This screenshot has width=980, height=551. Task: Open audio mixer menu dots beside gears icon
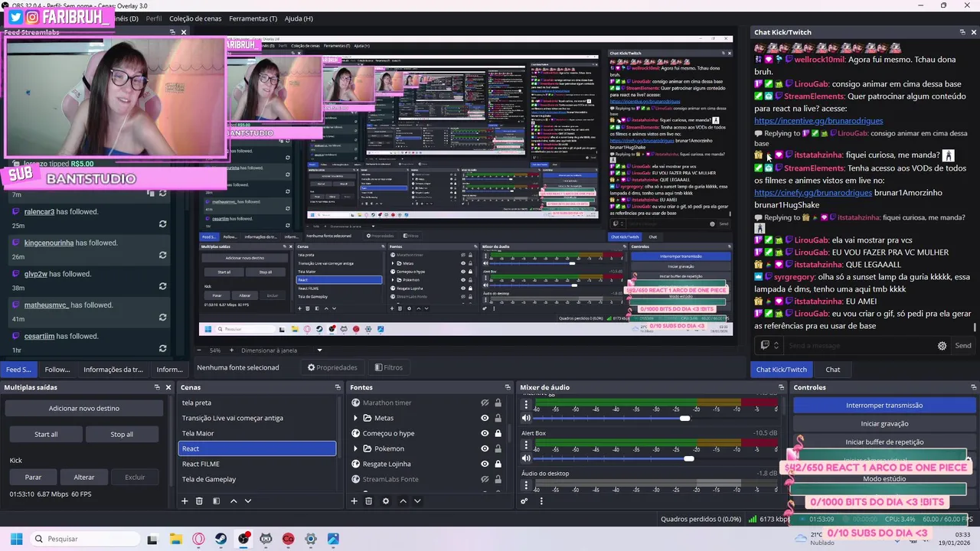pyautogui.click(x=541, y=501)
